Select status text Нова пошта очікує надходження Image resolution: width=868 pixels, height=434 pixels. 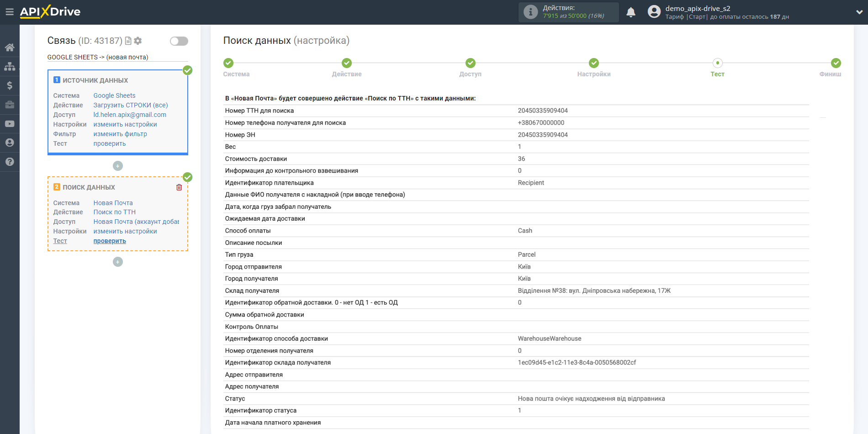(x=591, y=398)
